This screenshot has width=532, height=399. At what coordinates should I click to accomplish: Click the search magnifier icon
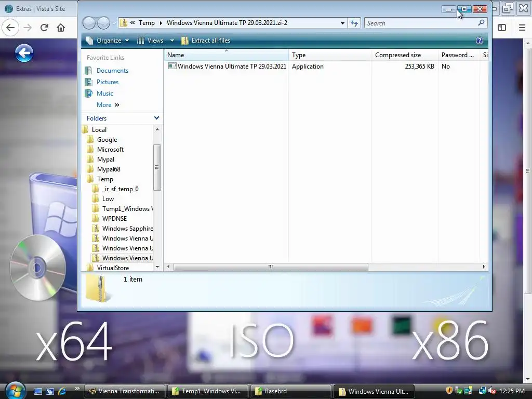[481, 23]
